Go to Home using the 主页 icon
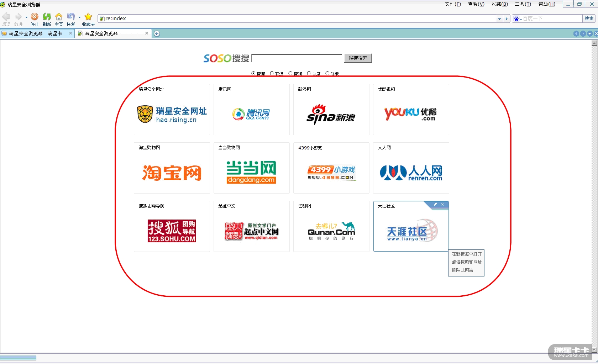 click(x=59, y=16)
